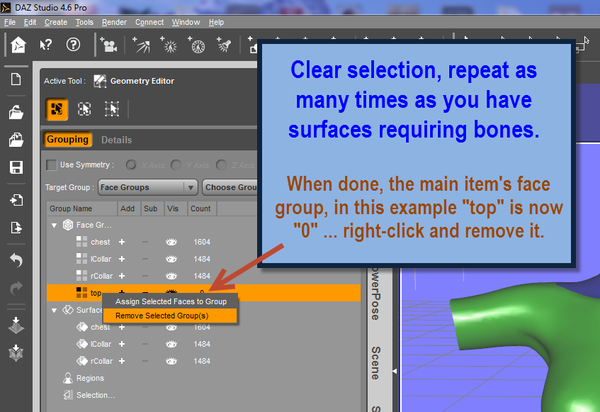Click the Regions person icon

pos(68,378)
